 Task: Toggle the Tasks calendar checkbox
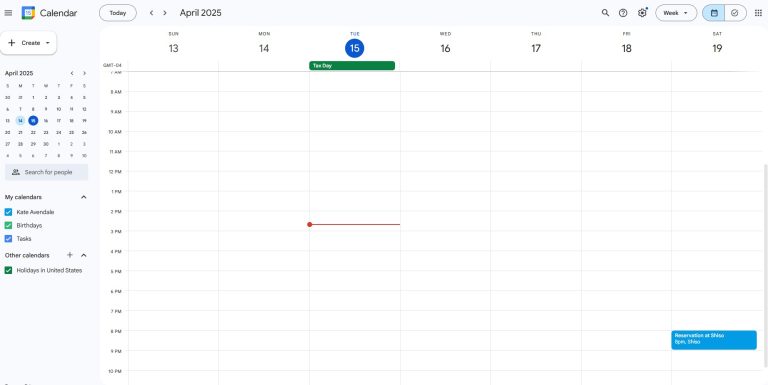pos(8,239)
